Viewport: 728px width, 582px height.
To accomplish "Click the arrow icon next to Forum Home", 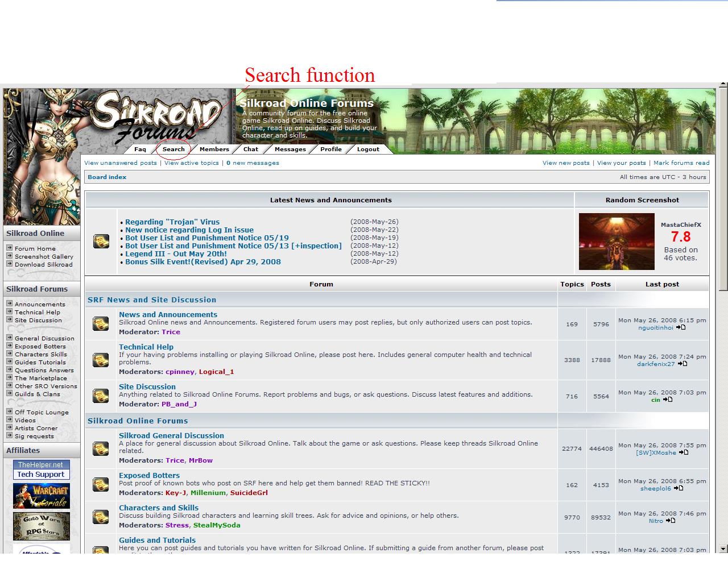I will pos(9,248).
